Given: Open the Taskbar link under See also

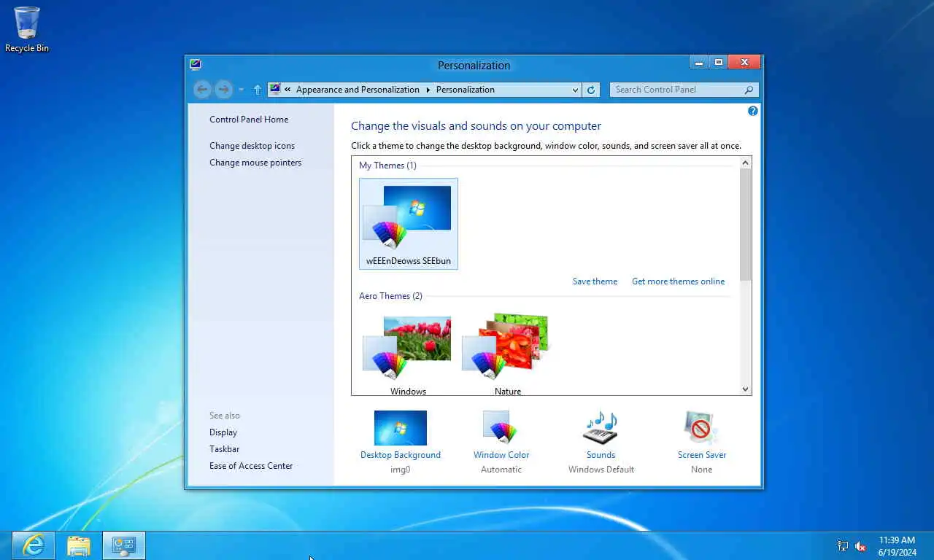Looking at the screenshot, I should [x=225, y=449].
